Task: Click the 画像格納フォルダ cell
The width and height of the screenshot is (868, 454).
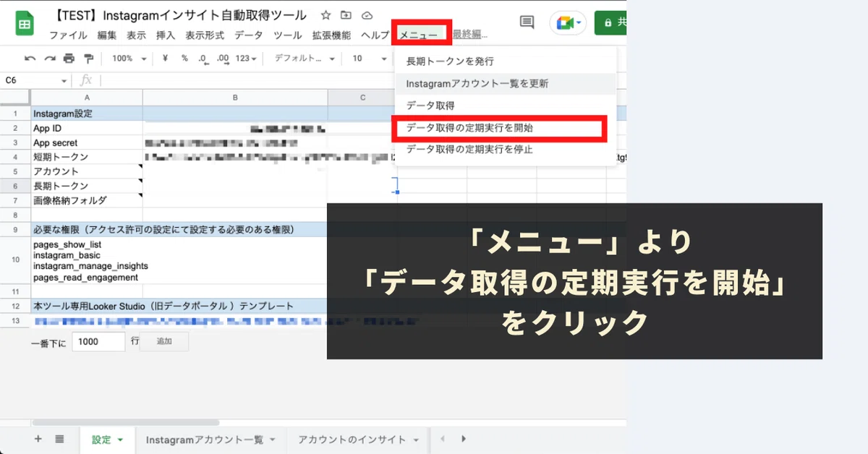Action: (87, 200)
